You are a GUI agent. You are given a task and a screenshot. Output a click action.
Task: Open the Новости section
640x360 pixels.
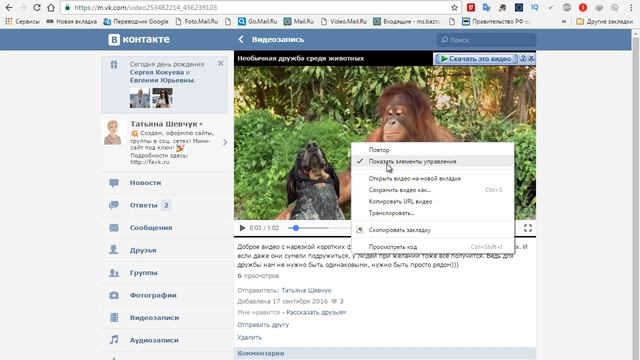[x=145, y=183]
